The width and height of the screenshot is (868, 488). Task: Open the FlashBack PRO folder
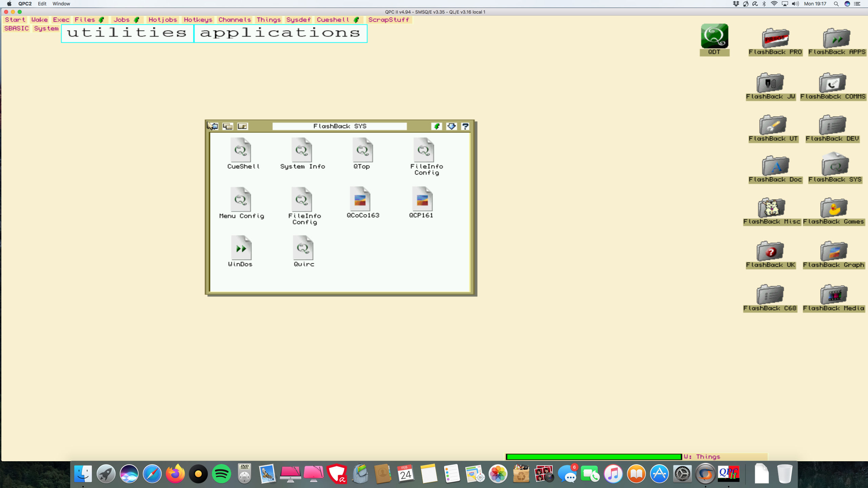775,38
